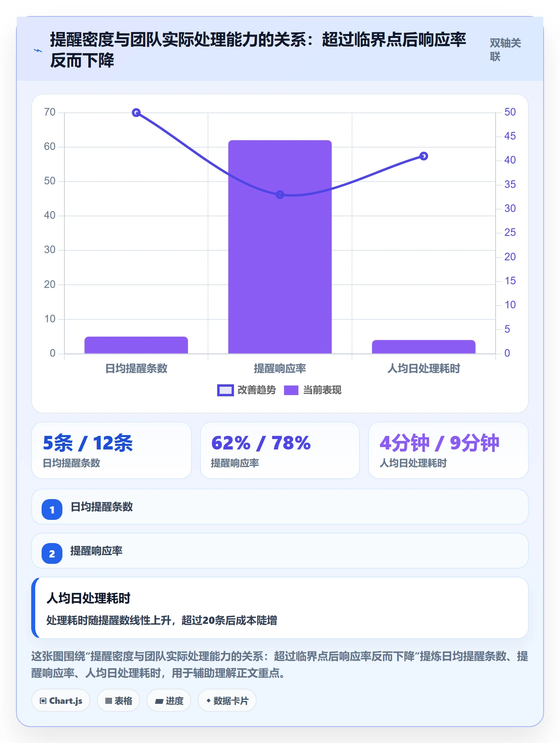
Task: Click the 进度 tag chip
Action: [x=169, y=701]
